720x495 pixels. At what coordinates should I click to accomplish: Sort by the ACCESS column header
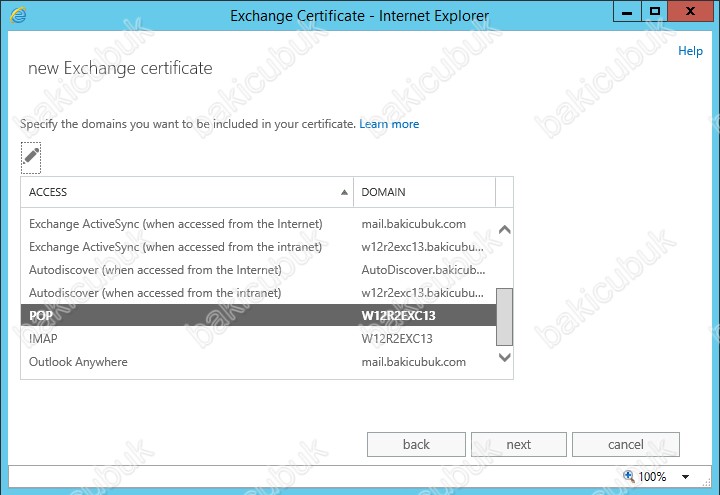(187, 192)
